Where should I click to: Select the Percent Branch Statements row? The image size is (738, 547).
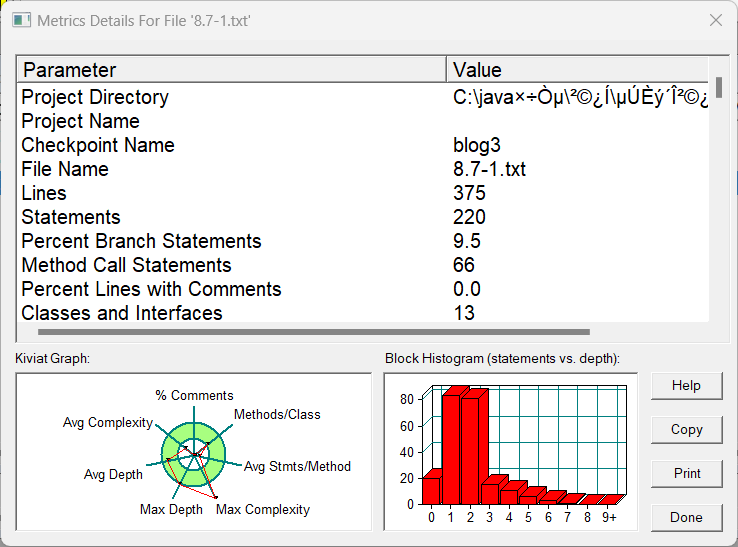(x=362, y=241)
